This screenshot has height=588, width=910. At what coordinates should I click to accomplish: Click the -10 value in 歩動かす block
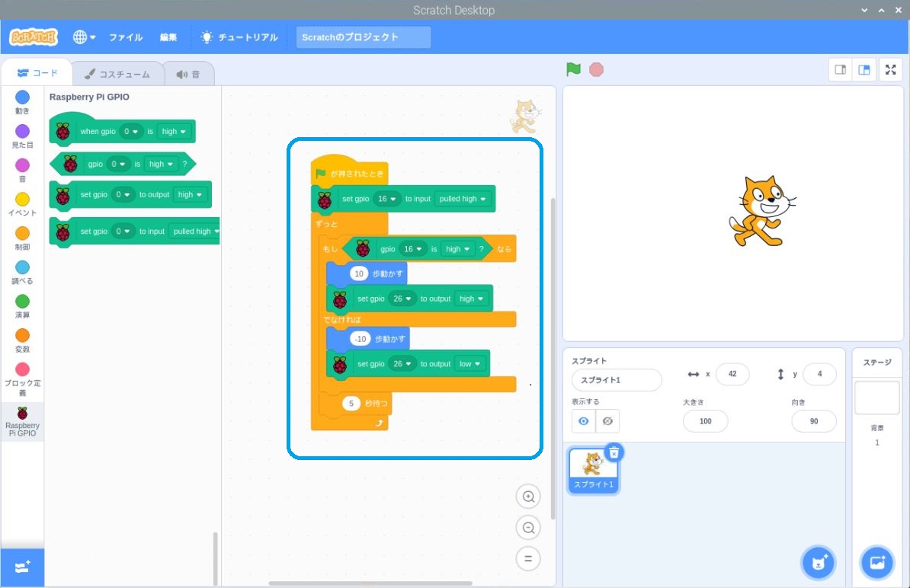pyautogui.click(x=360, y=339)
